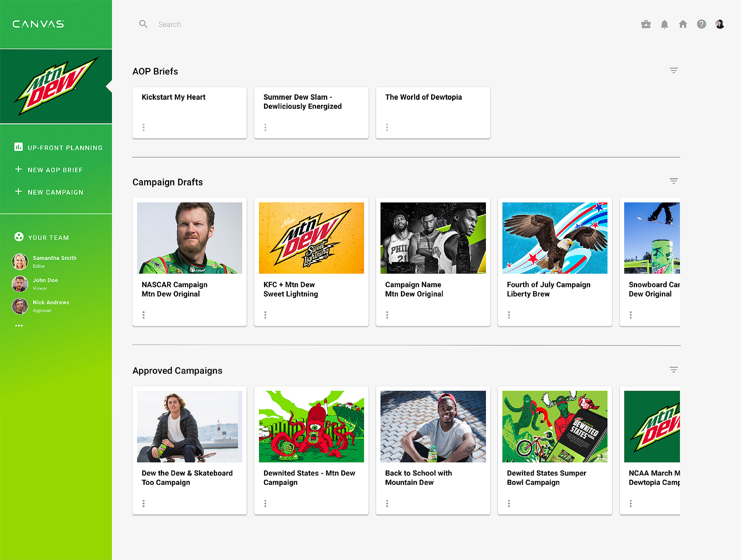Click 'KFC + Mtn Dew Sweet Lightning' title
The image size is (741, 560).
tap(291, 289)
